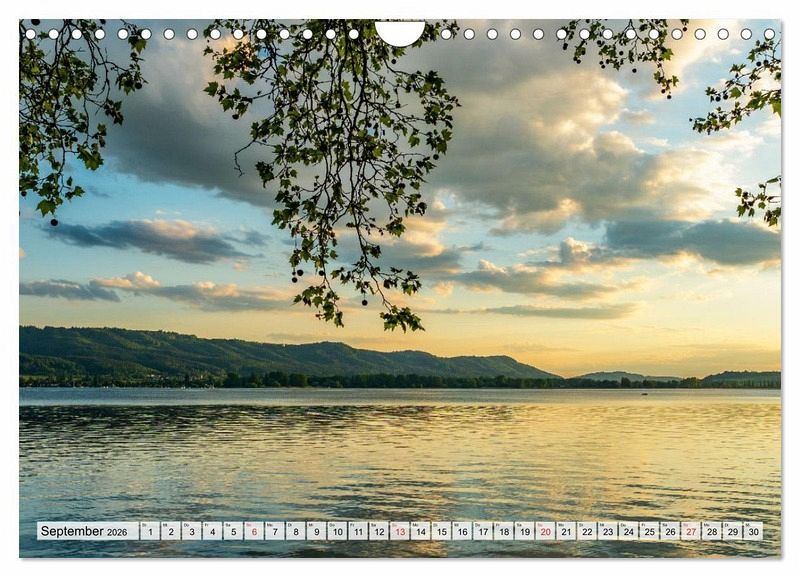Select day 4 in the calendar strip

pos(213,531)
